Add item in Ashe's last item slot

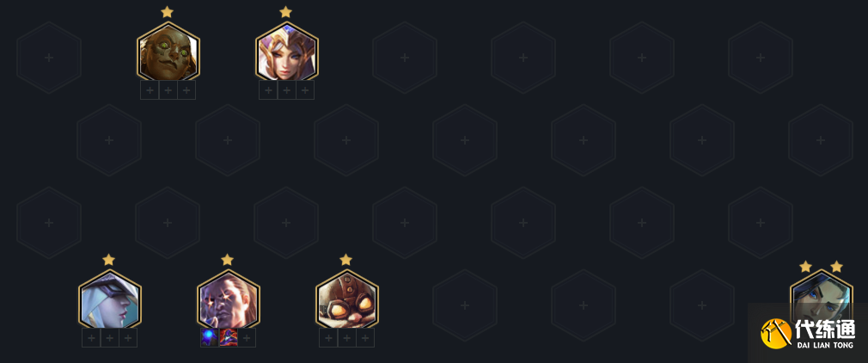point(128,337)
